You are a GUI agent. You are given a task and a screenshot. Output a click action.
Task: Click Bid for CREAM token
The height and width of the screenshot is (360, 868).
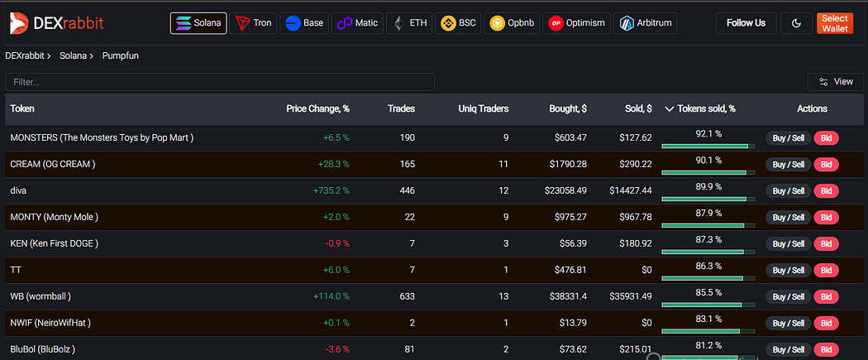click(x=826, y=165)
